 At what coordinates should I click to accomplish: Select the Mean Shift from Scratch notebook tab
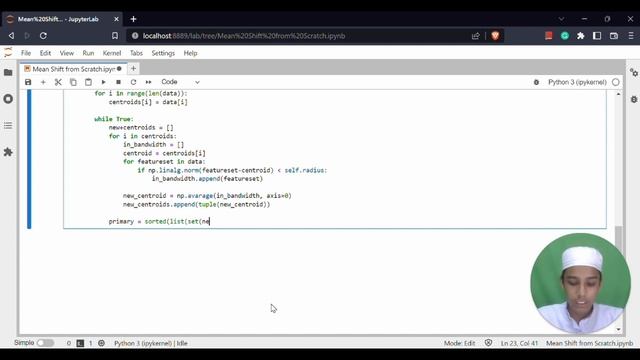click(x=73, y=69)
